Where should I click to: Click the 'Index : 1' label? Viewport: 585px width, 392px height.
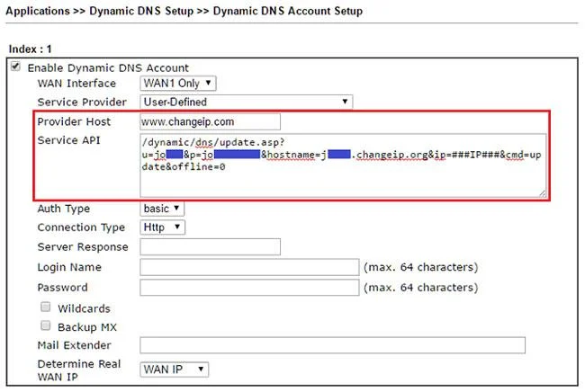[x=31, y=49]
